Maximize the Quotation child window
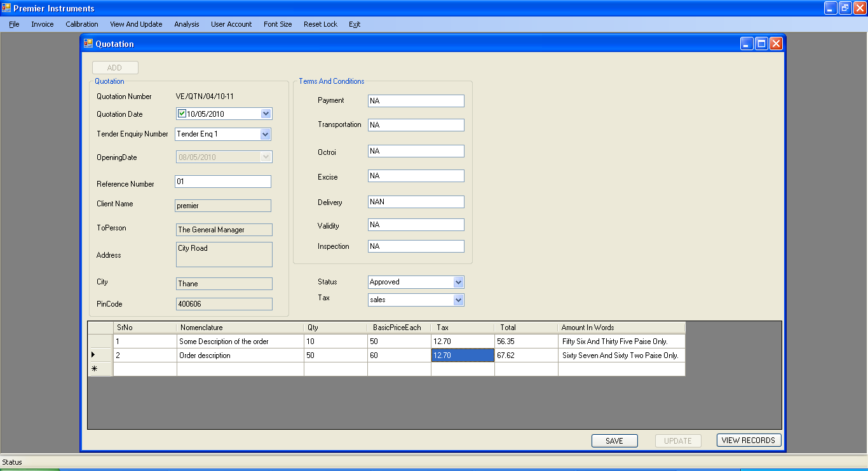The image size is (868, 471). [761, 44]
